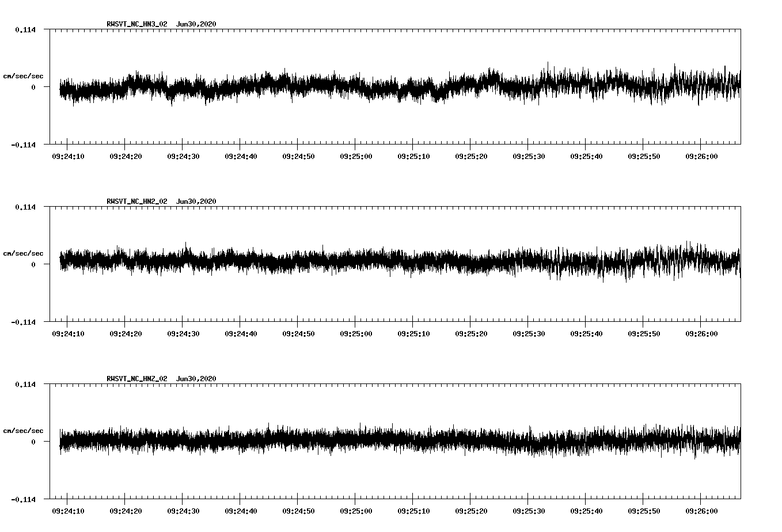782x532 pixels.
Task: Pick the 09:24:10 time label under HNZ plot
Action: click(68, 511)
